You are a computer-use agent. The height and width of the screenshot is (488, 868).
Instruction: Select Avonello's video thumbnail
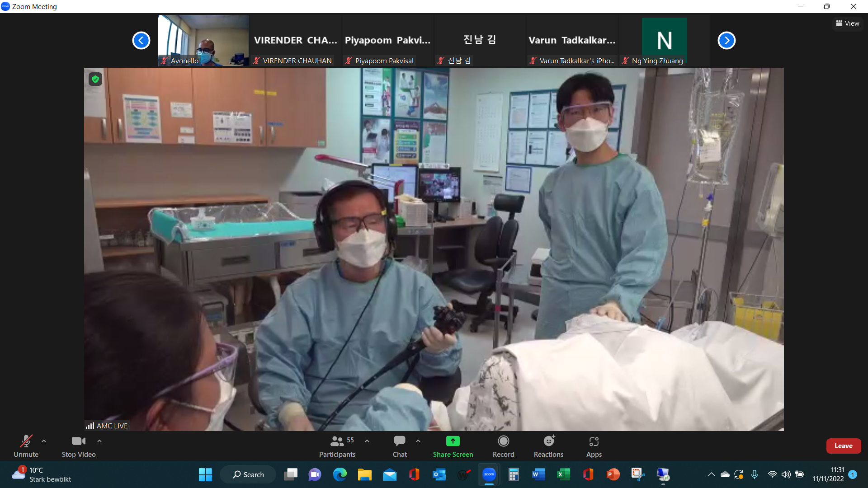coord(203,41)
